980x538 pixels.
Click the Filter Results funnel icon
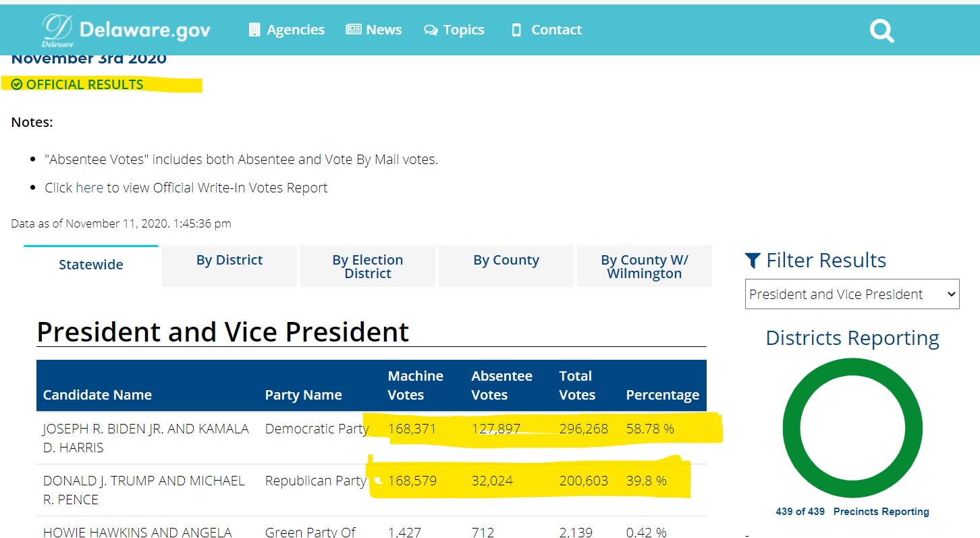pyautogui.click(x=753, y=261)
